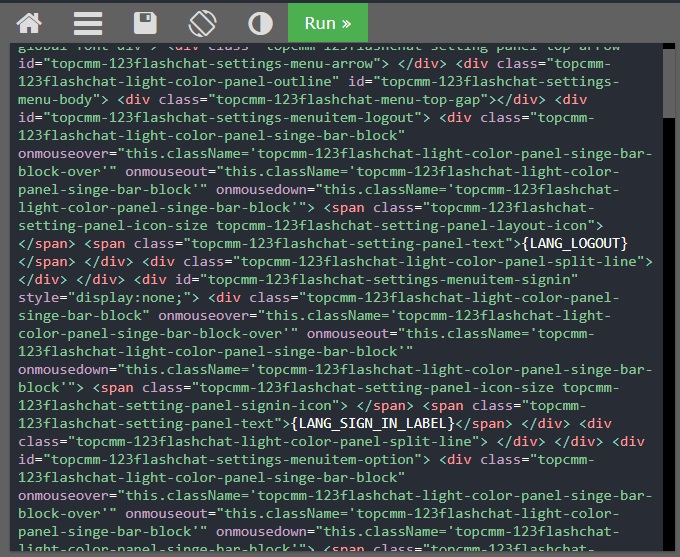Click the vertical scrollbar thumb in editor
Viewport: 680px width, 557px height.
(669, 82)
